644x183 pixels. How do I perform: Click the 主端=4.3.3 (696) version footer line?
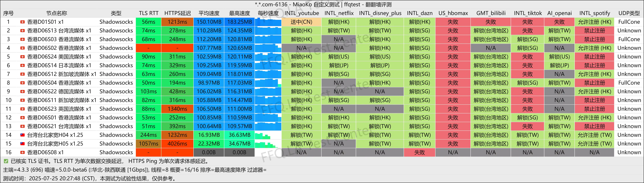(135, 170)
